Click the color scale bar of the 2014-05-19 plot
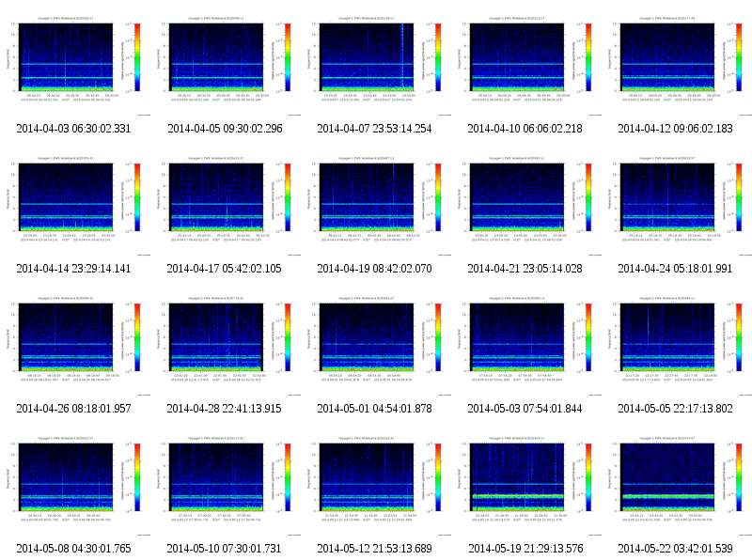The height and width of the screenshot is (560, 752). [x=588, y=477]
